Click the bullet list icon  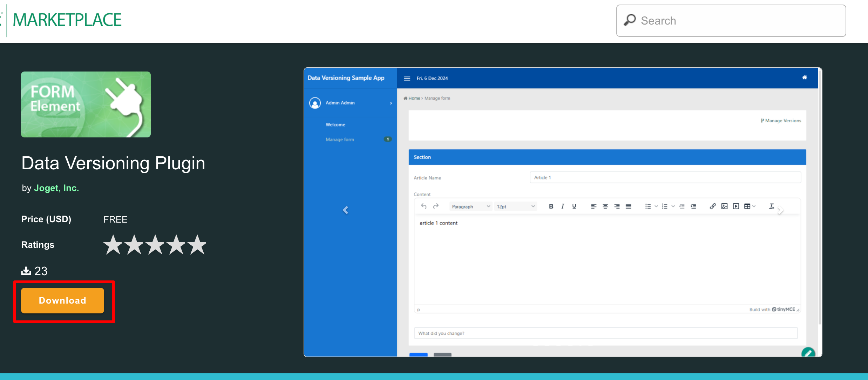tap(648, 206)
